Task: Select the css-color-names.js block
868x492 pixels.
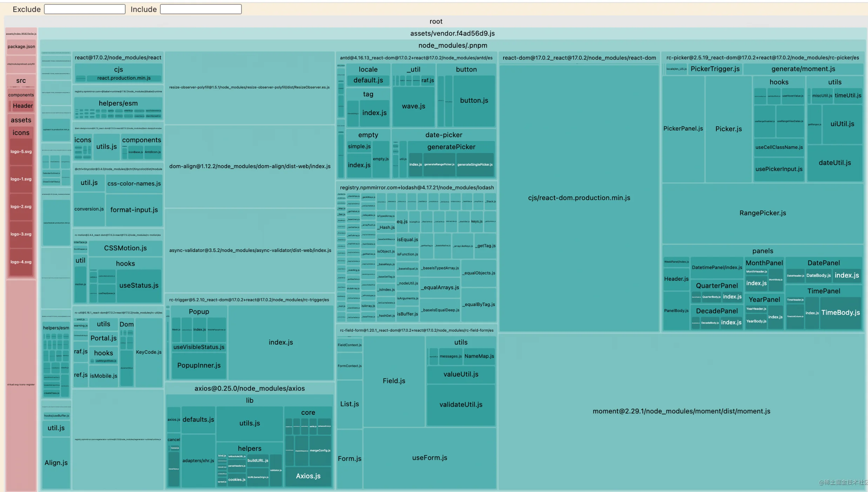Action: (134, 184)
